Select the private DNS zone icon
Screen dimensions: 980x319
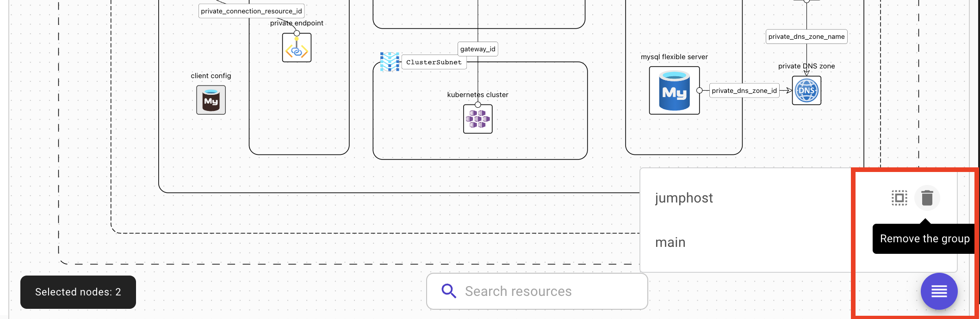(806, 91)
